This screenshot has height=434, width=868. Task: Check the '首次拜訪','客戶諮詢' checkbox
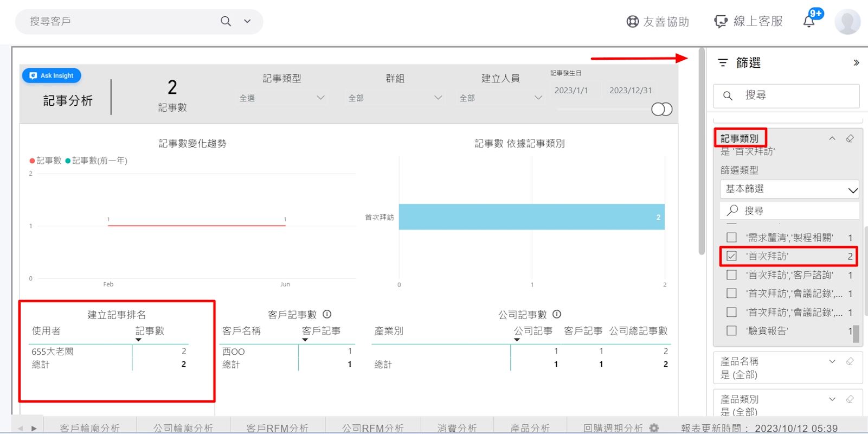point(731,275)
